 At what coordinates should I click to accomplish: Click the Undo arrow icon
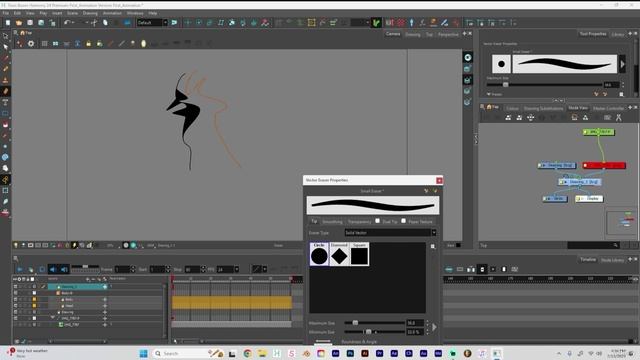point(67,23)
